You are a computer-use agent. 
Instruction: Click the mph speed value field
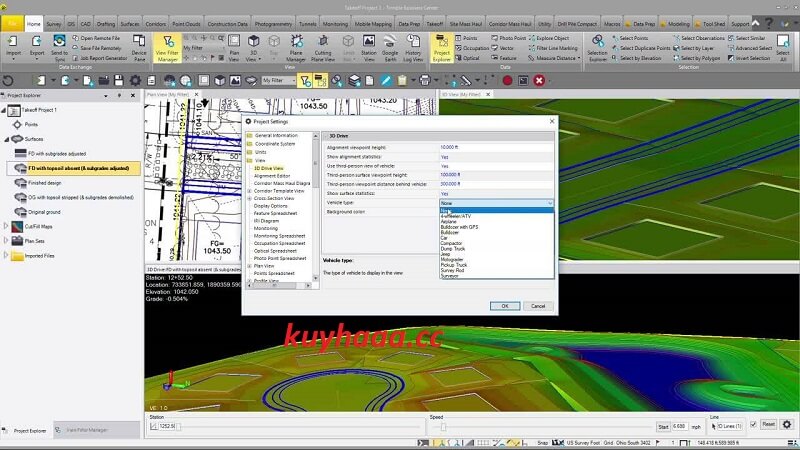click(x=680, y=427)
